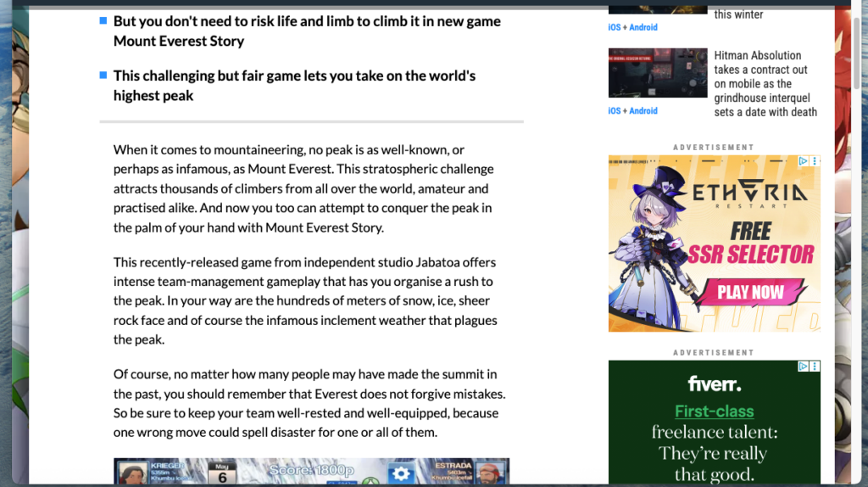Click the Fiverr logo in the advertisement

714,383
